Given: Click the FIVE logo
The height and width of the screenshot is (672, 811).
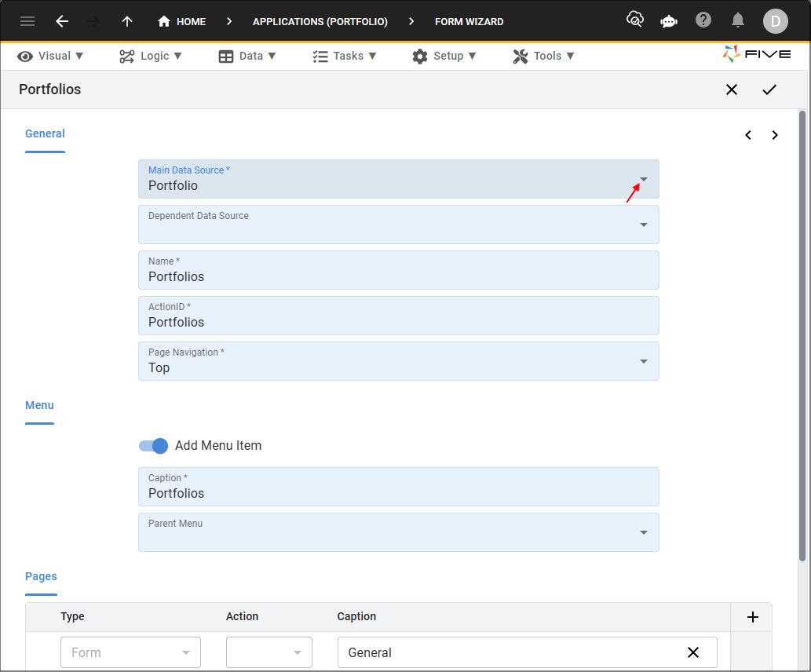Looking at the screenshot, I should click(756, 54).
